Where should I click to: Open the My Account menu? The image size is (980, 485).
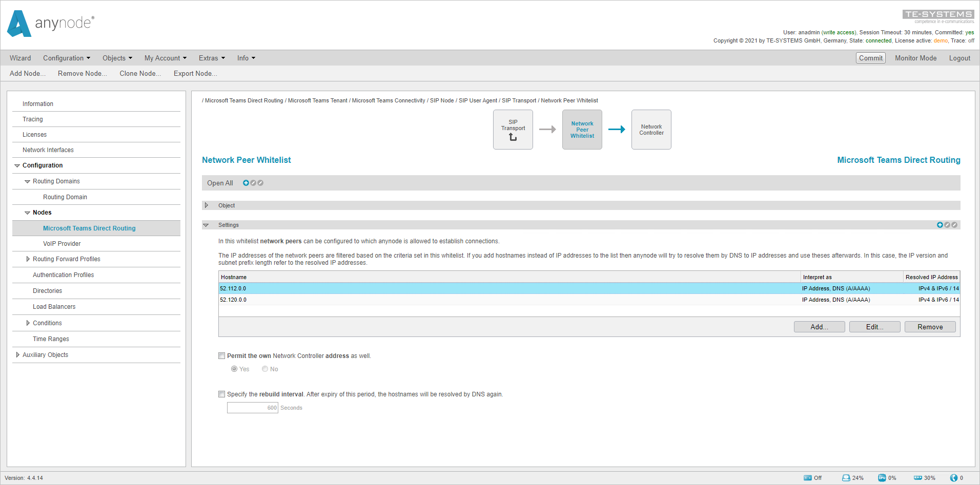pos(166,58)
